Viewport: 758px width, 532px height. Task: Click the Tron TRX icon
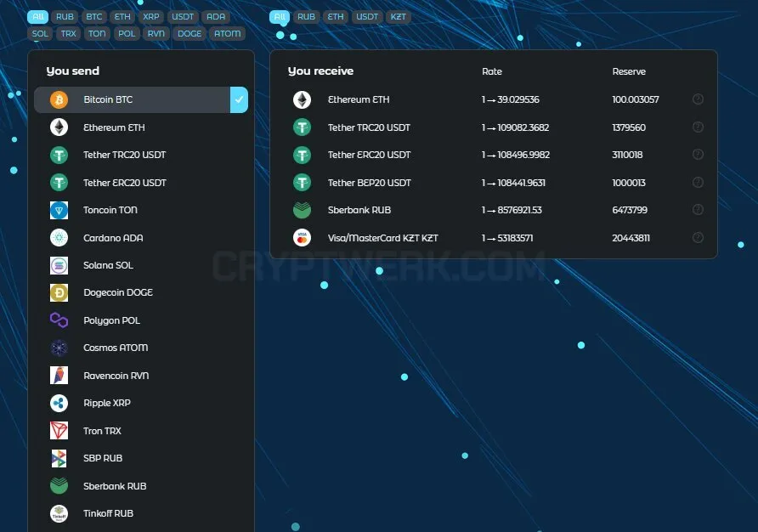coord(59,430)
